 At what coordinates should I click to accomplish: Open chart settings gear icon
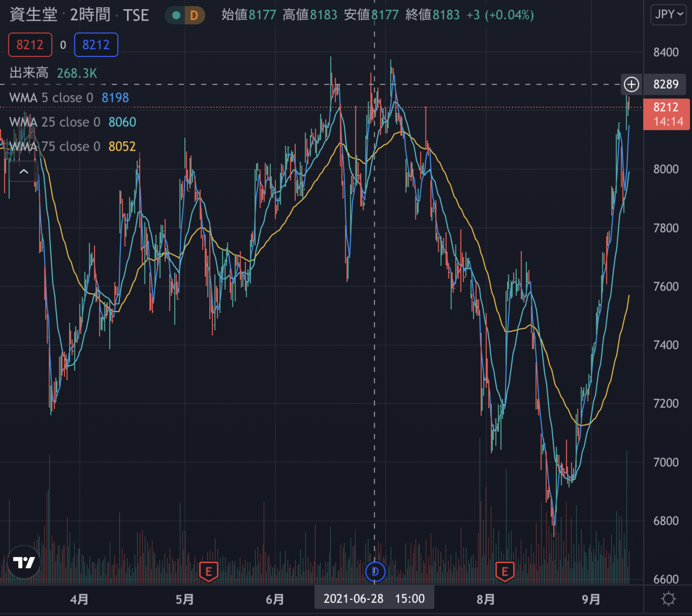[669, 599]
